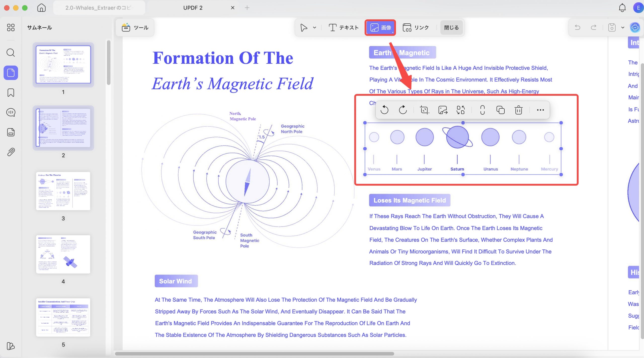644x358 pixels.
Task: Select page 2 thumbnail
Action: tap(63, 128)
